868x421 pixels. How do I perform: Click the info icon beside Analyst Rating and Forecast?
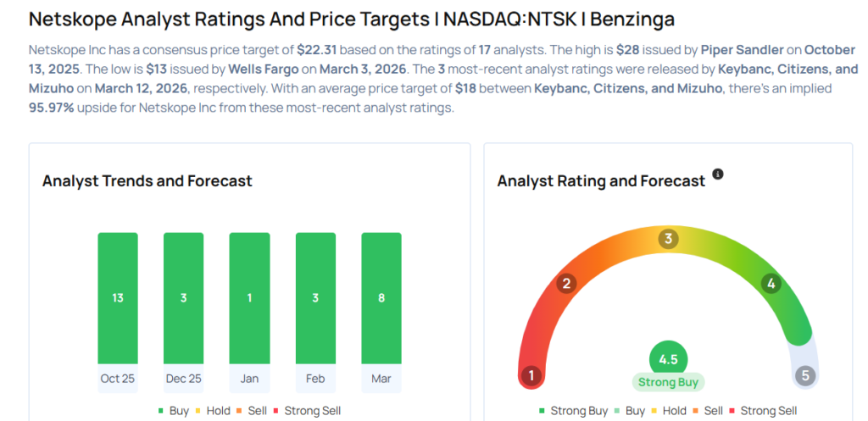(x=718, y=174)
